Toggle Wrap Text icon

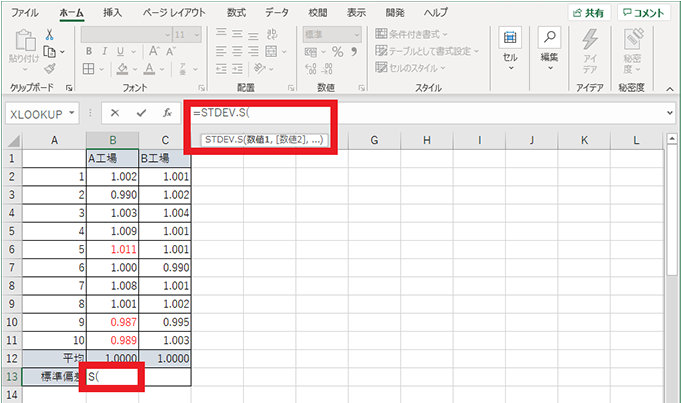272,34
